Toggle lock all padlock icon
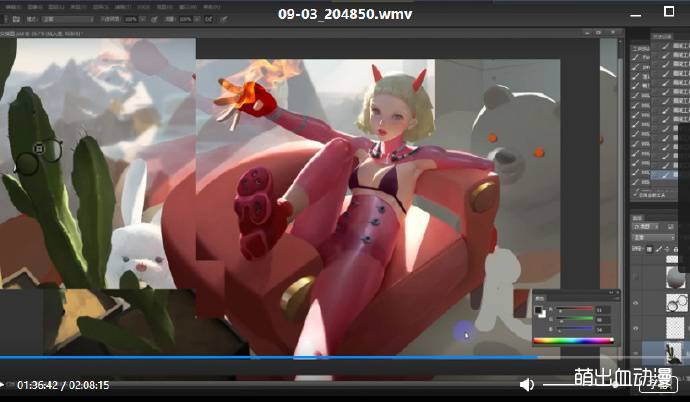Screen dimensions: 690x402 (675, 249)
